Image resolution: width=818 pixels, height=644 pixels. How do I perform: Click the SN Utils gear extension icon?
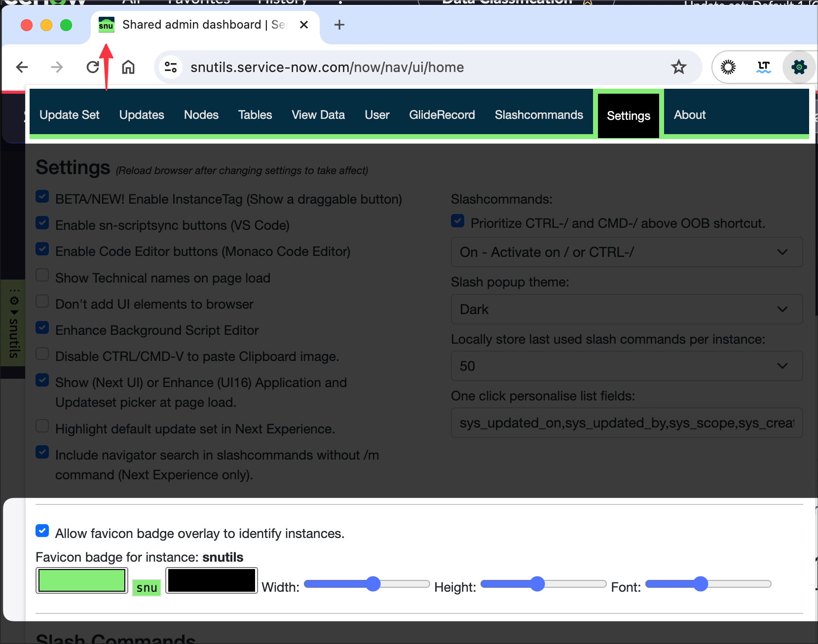click(x=799, y=67)
